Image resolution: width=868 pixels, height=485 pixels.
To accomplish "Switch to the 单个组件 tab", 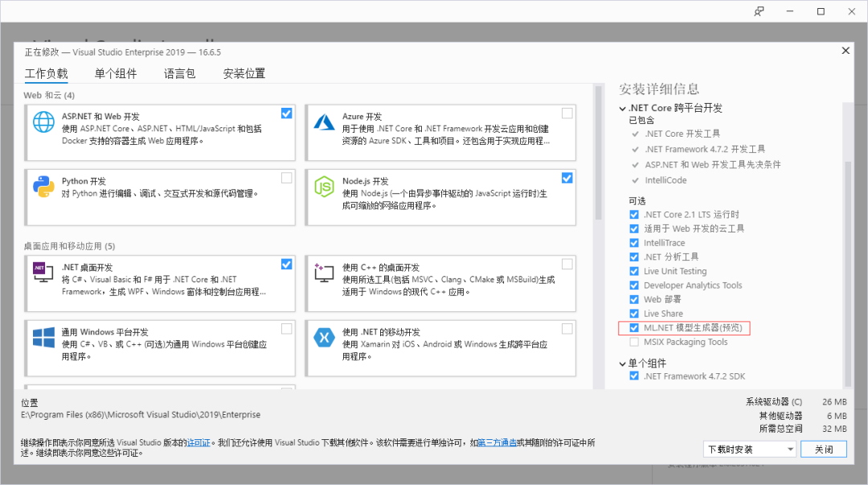I will pos(116,74).
